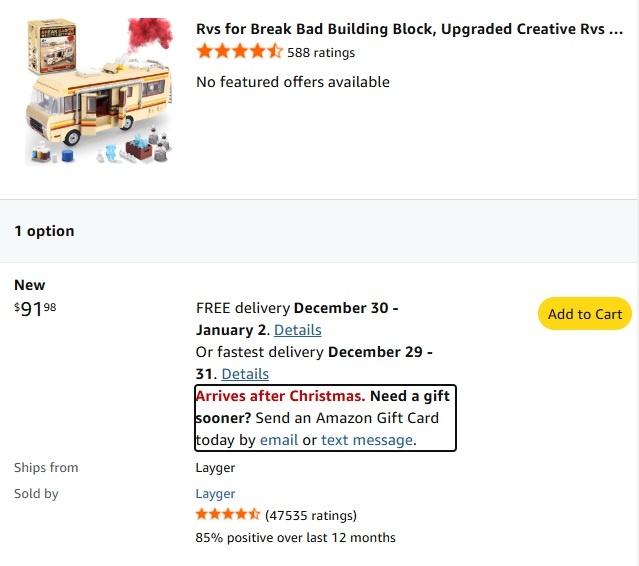Click the No featured offers available text
The image size is (639, 566).
[293, 82]
